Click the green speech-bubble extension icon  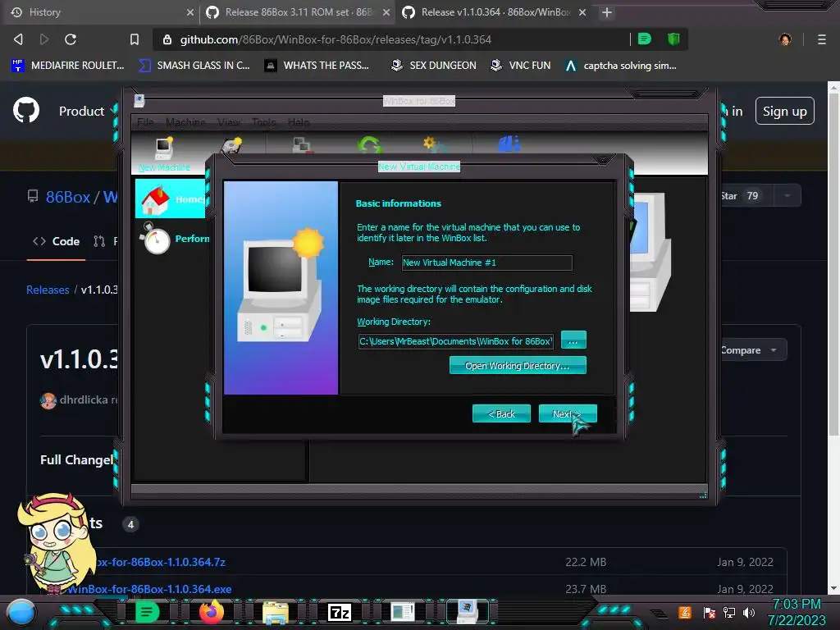pyautogui.click(x=645, y=39)
